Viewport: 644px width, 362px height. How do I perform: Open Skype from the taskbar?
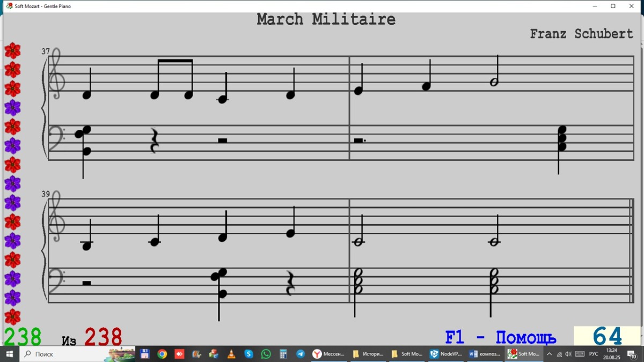pyautogui.click(x=248, y=354)
